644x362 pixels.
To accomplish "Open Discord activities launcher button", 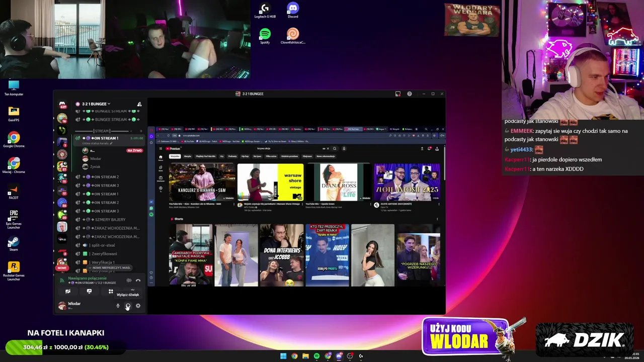I will (x=111, y=291).
